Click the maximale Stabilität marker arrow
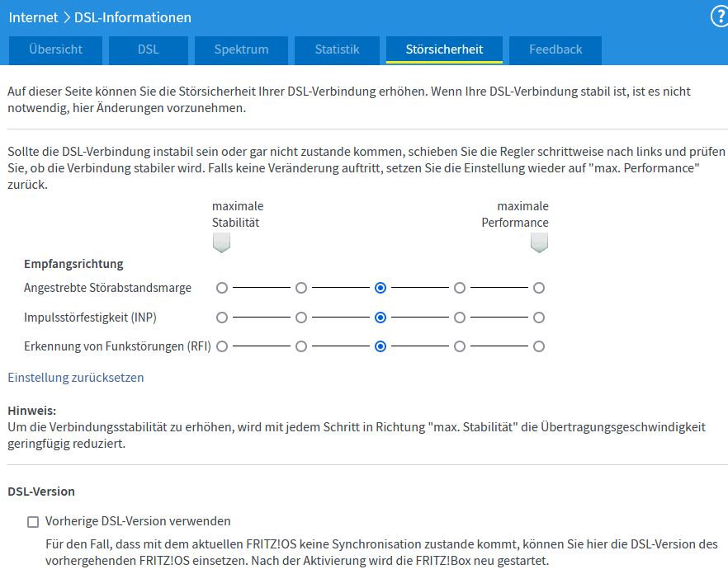The width and height of the screenshot is (728, 574). click(221, 242)
